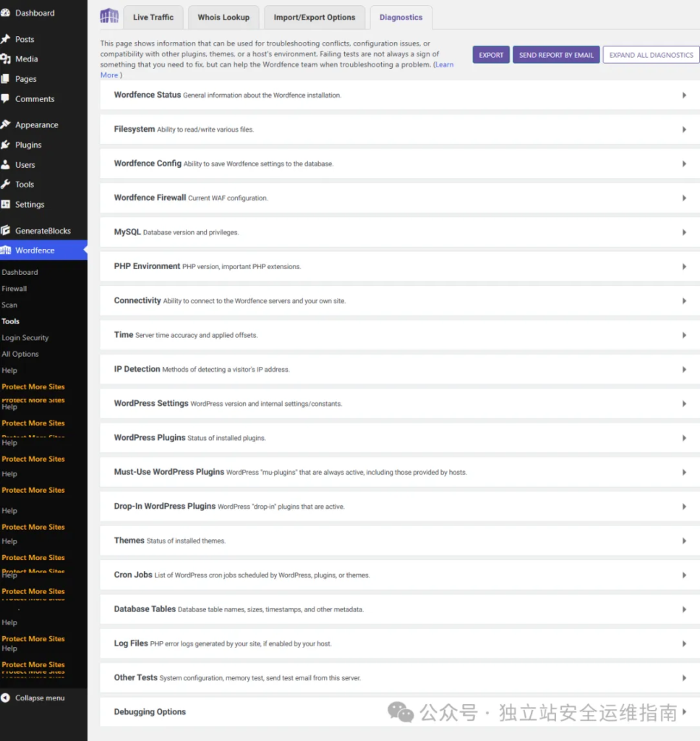This screenshot has height=741, width=700.
Task: Open the Whois Lookup tab
Action: 223,17
